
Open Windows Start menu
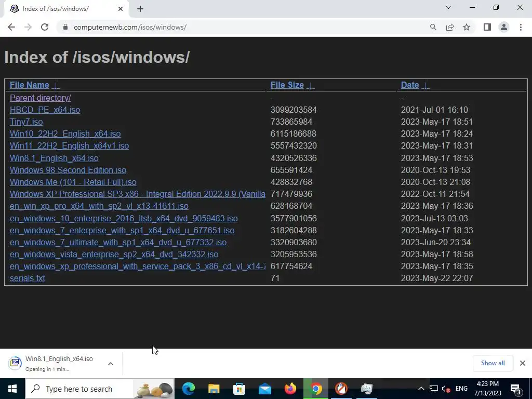click(x=12, y=389)
